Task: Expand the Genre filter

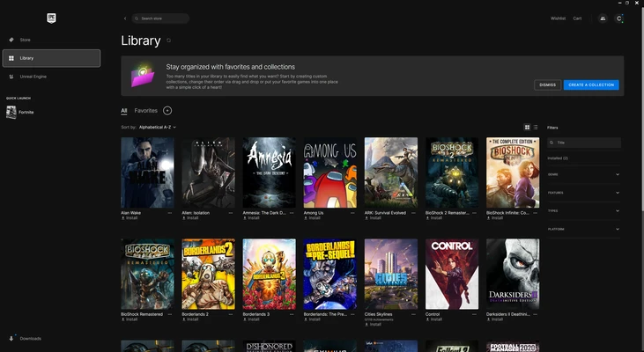Action: point(583,174)
